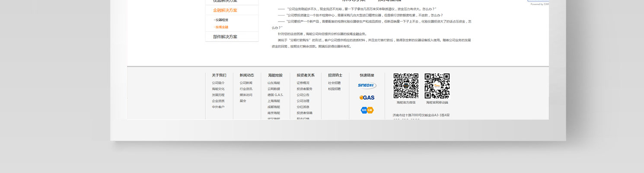
Task: Select 按揭金融 sidebar sub-item
Action: 222,27
